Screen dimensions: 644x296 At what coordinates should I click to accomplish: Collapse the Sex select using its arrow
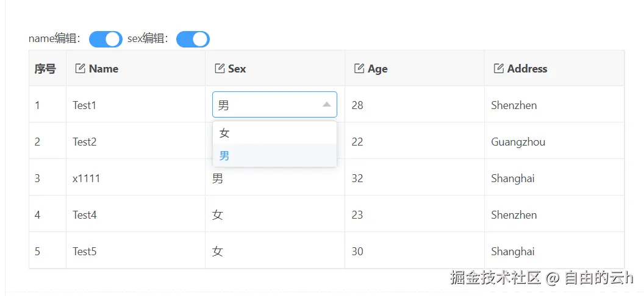tap(326, 105)
